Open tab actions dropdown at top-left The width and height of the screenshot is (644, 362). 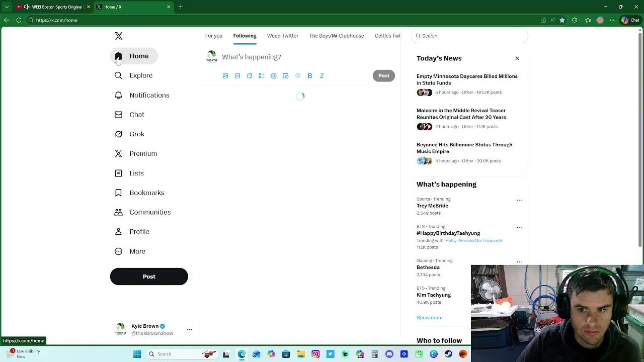[7, 7]
